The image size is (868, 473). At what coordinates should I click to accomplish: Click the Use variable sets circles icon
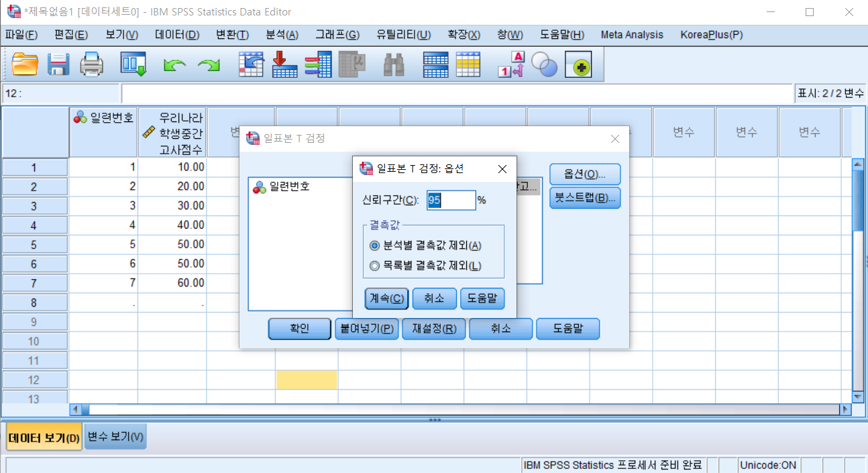544,64
